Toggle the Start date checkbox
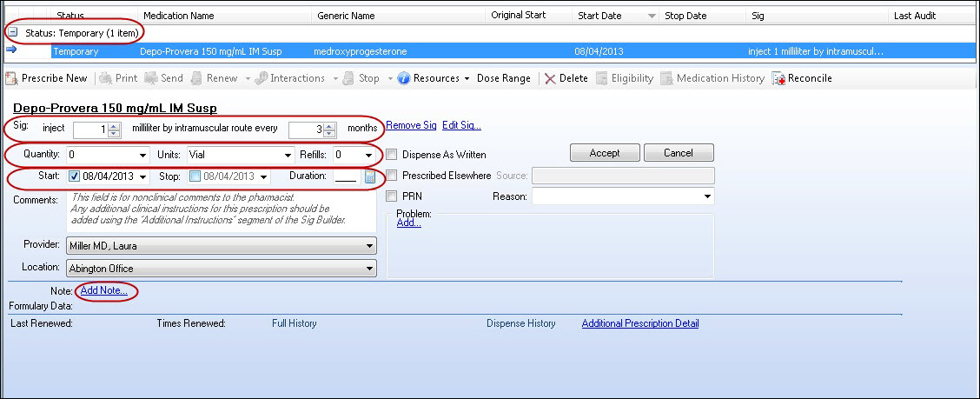The width and height of the screenshot is (980, 399). pyautogui.click(x=75, y=176)
